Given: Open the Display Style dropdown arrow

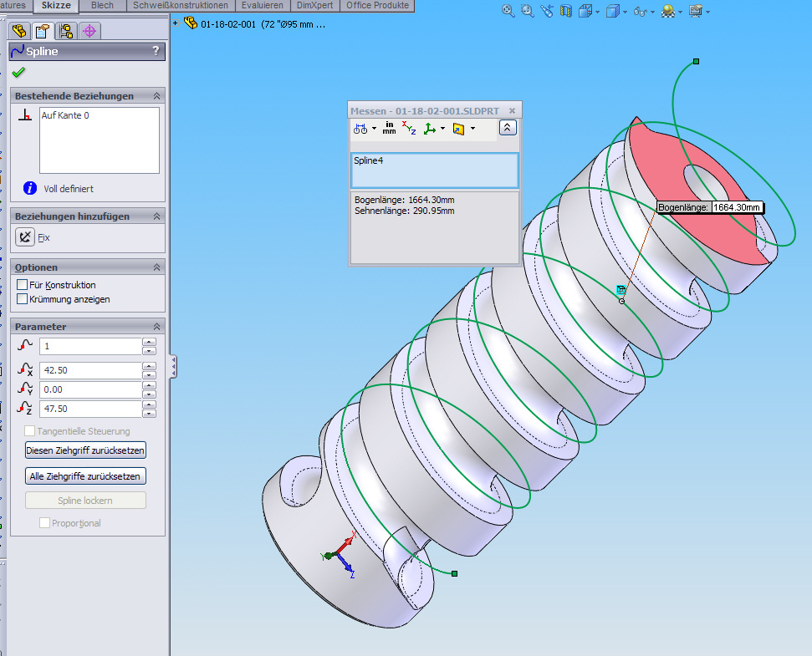Looking at the screenshot, I should pyautogui.click(x=624, y=12).
